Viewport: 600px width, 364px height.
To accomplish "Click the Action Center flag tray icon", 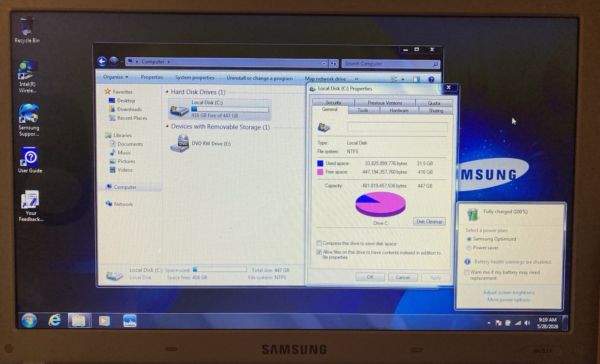I will tap(498, 323).
